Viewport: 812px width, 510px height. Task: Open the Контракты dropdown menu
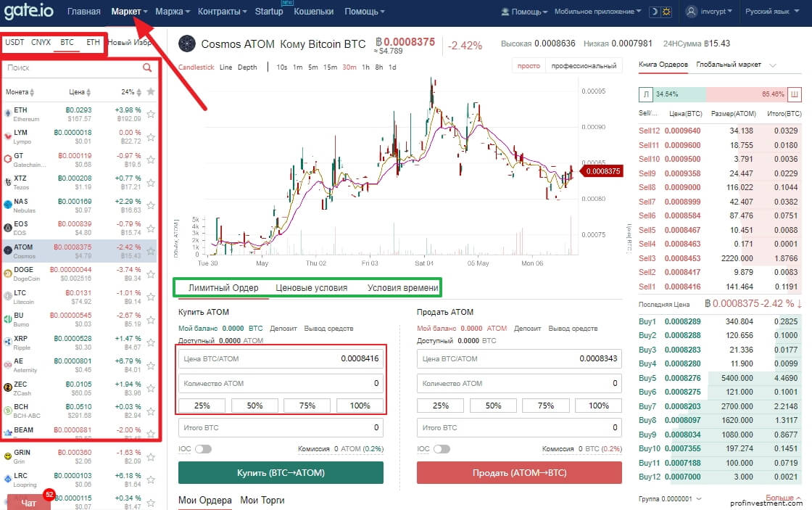(222, 12)
